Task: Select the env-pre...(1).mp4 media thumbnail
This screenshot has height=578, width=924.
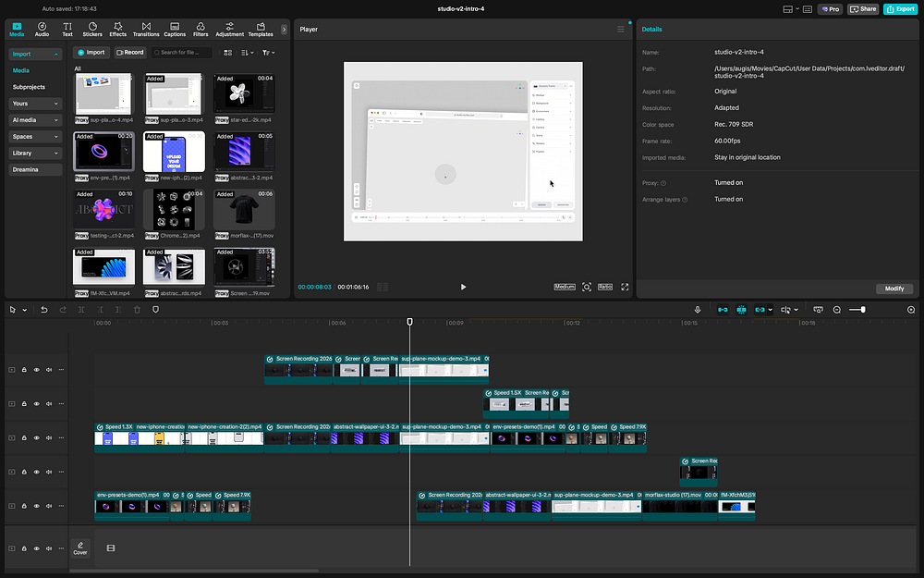Action: 103,152
